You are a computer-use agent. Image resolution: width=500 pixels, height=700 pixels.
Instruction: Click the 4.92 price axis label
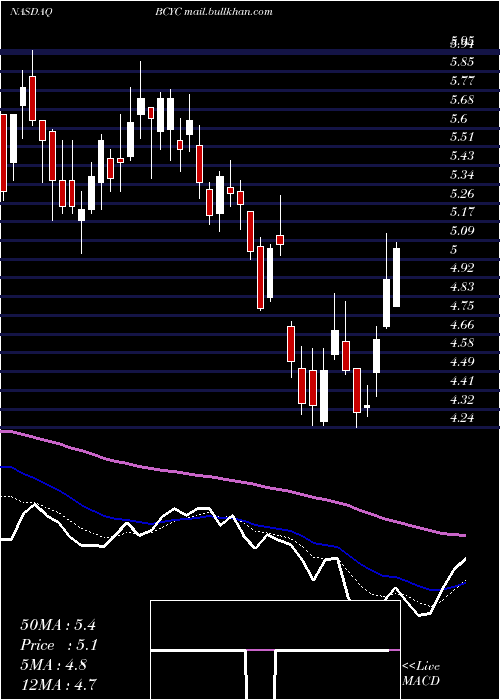click(462, 268)
